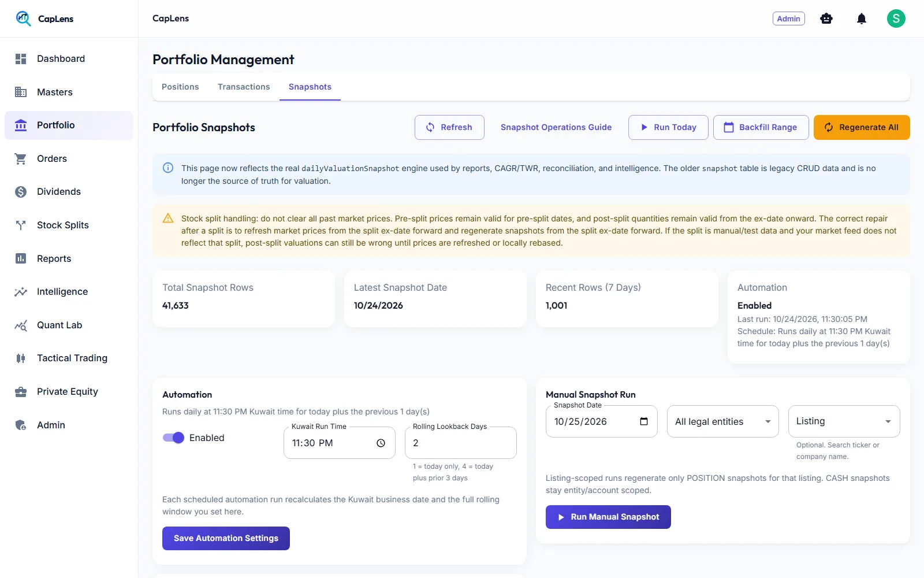
Task: Open the Snapshot Operations Guide link
Action: pyautogui.click(x=556, y=127)
